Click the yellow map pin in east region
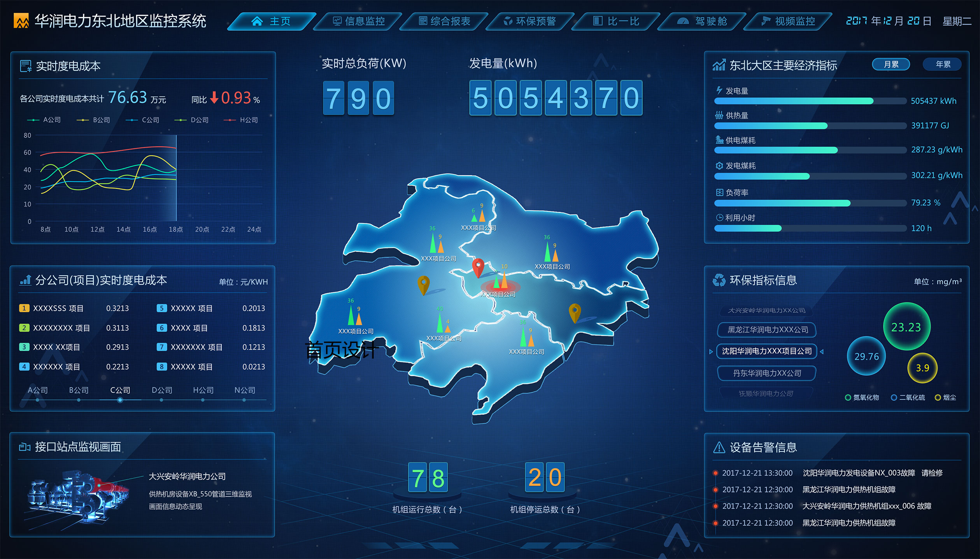The width and height of the screenshot is (980, 559). coord(575,312)
